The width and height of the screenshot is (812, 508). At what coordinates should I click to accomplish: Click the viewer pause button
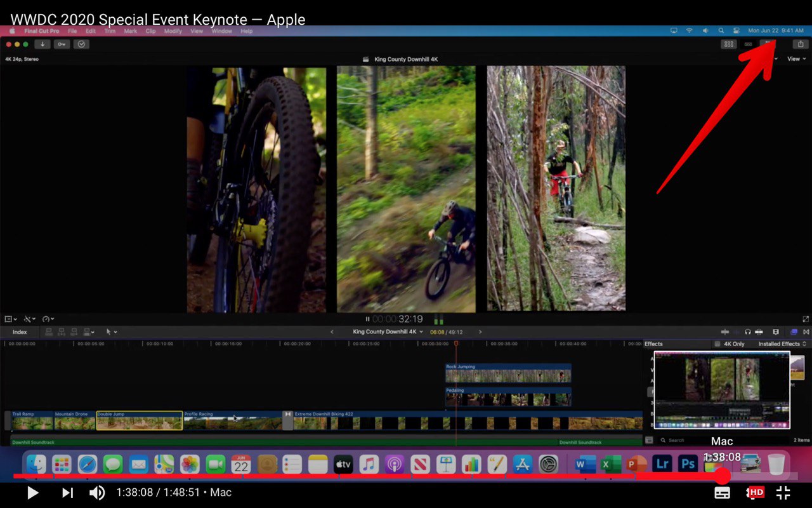(368, 319)
